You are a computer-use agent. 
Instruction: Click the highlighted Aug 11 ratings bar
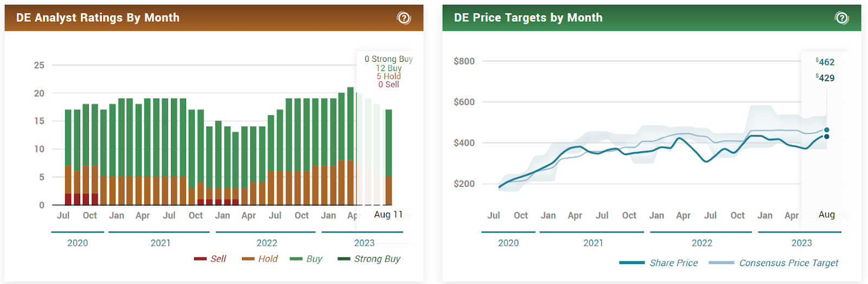(389, 157)
